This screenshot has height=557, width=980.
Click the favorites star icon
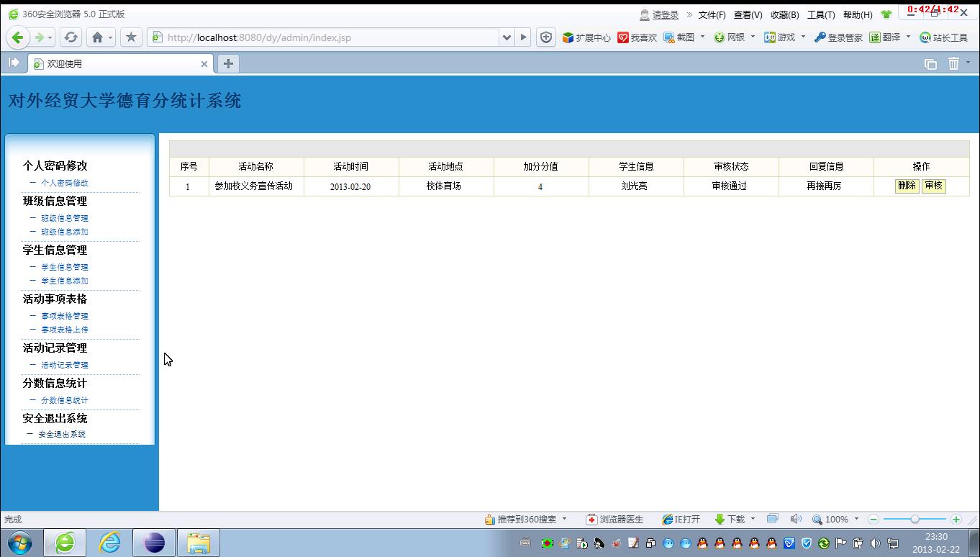coord(131,37)
